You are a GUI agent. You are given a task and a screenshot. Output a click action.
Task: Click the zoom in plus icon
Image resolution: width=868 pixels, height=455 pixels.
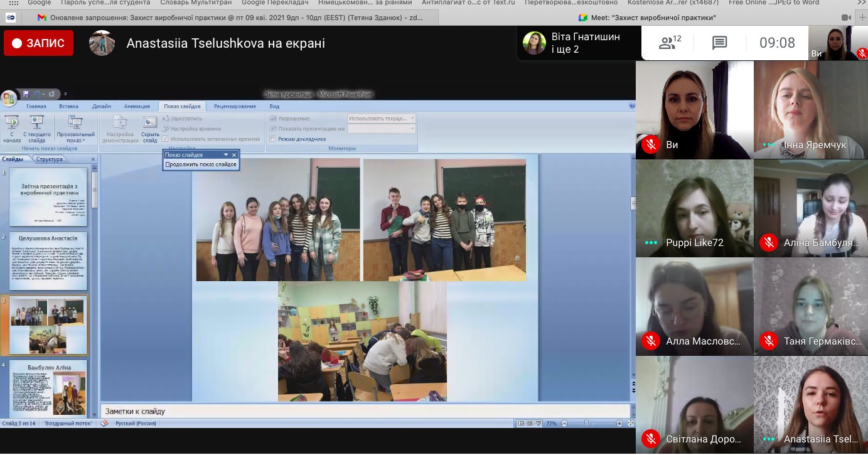pos(619,424)
